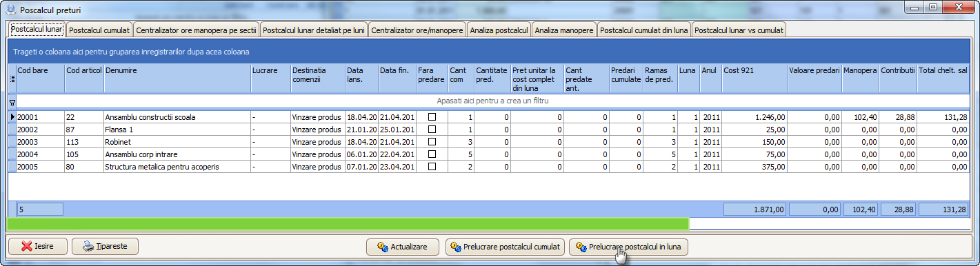Sort by Cod bare column header
980x266 pixels.
coord(40,79)
